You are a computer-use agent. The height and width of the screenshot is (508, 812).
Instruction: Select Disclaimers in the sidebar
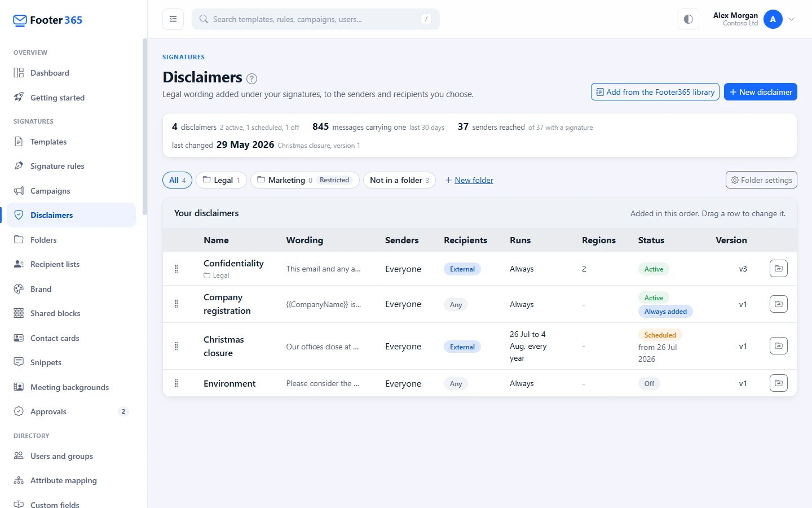click(72, 215)
